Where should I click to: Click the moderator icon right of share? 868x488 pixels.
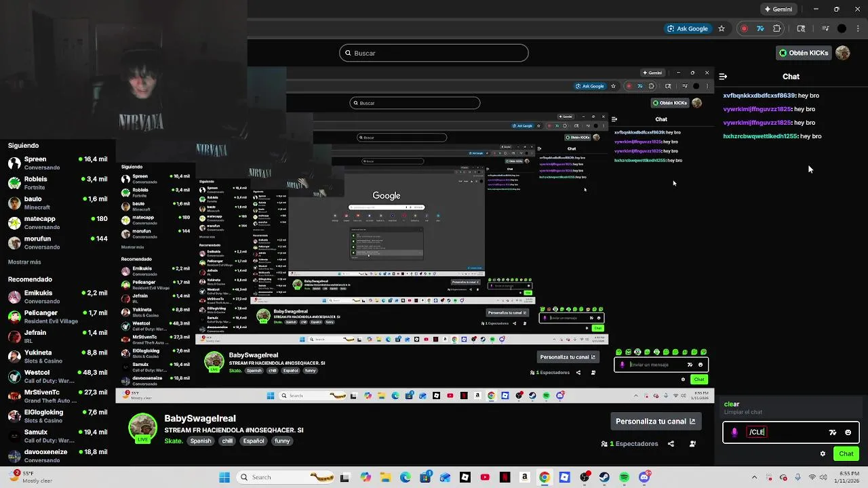692,444
